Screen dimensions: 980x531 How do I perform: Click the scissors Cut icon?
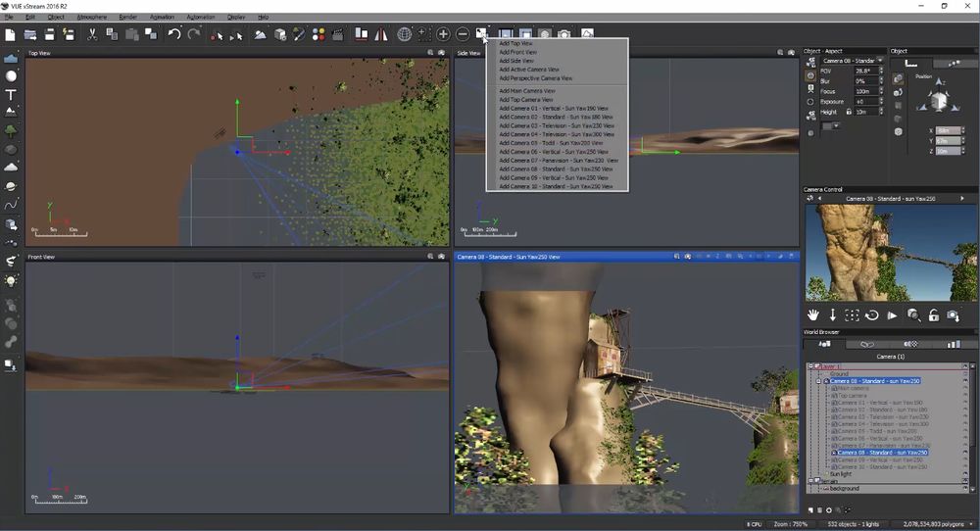(x=92, y=34)
